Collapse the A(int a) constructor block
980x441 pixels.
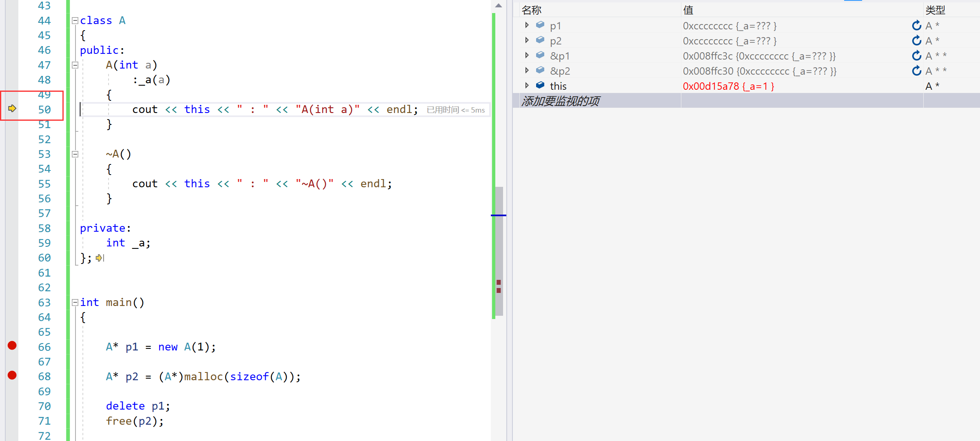75,65
